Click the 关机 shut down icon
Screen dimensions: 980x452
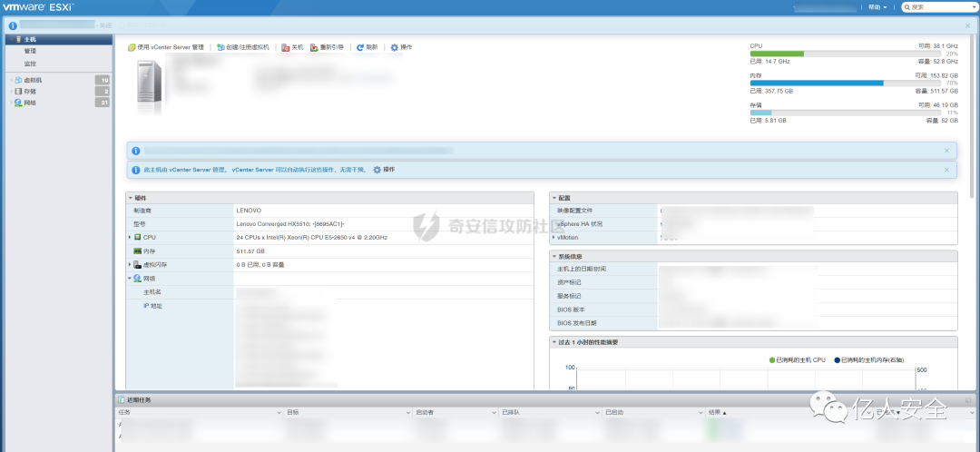285,47
